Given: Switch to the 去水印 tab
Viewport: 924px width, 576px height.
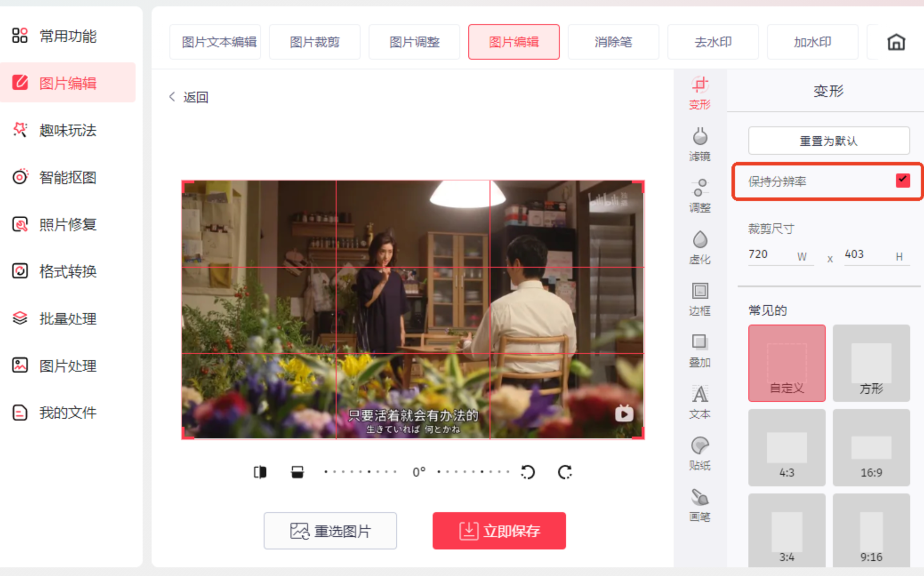Looking at the screenshot, I should [712, 42].
